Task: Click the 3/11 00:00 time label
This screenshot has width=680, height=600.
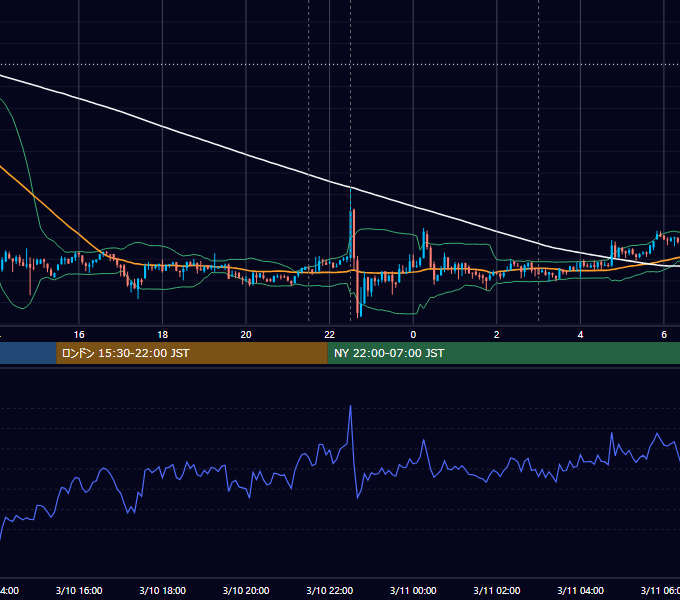Action: [413, 590]
